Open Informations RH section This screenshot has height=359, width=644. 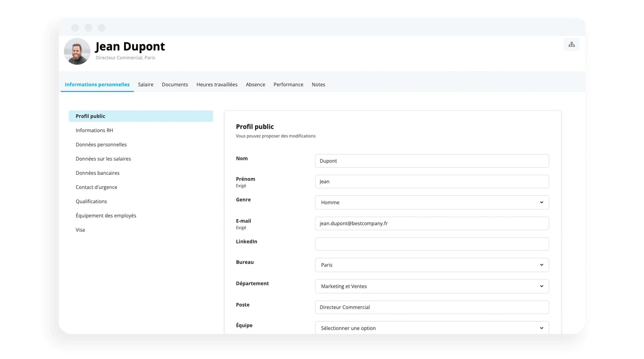pos(94,130)
